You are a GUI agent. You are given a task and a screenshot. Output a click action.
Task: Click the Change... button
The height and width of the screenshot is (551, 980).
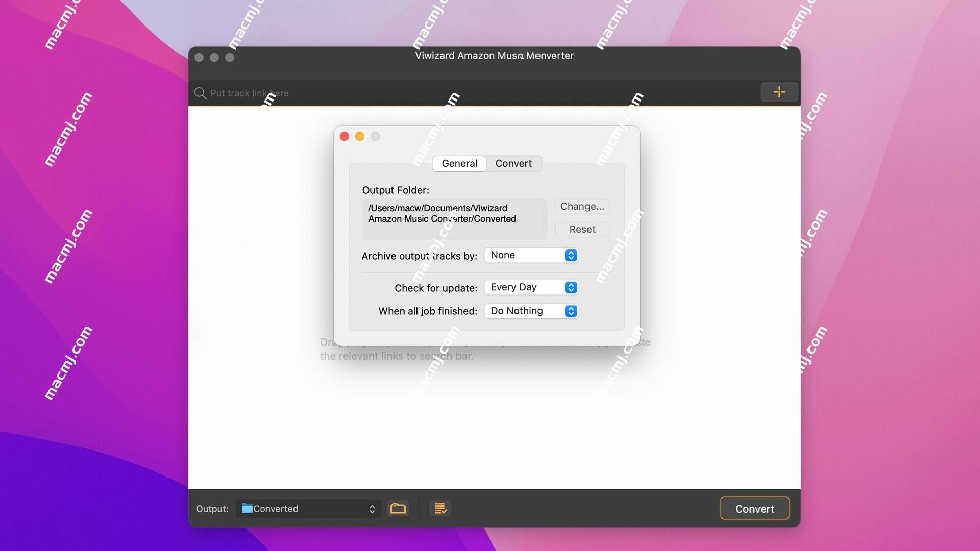click(582, 206)
